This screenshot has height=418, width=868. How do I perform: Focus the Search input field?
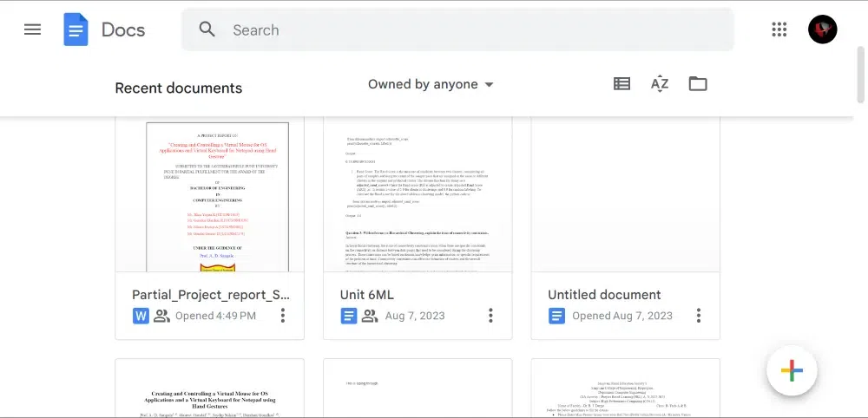pyautogui.click(x=457, y=29)
